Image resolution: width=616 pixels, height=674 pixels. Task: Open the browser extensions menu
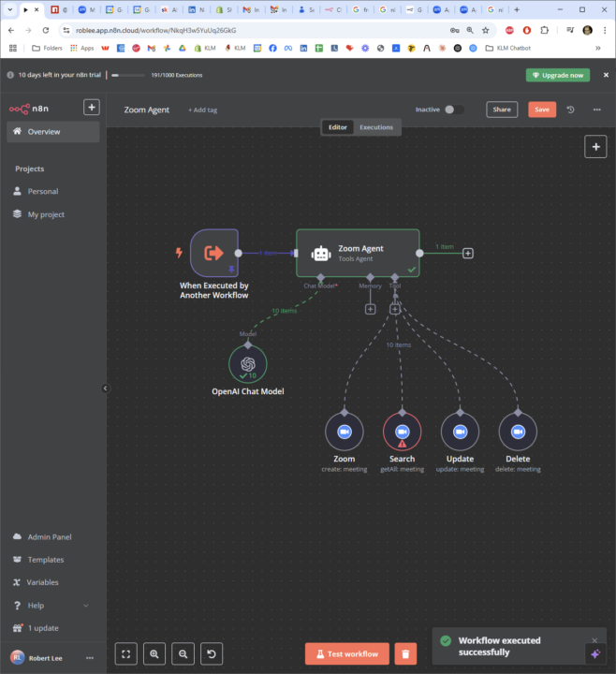[545, 30]
